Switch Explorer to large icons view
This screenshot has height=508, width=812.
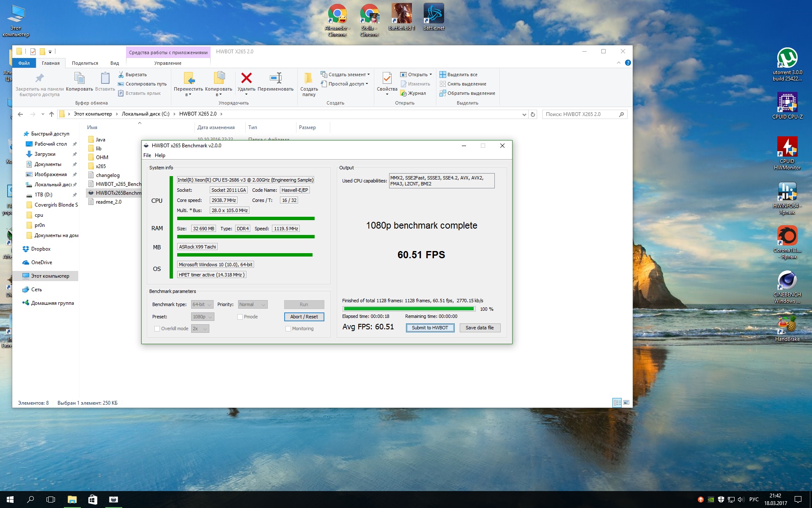(626, 403)
